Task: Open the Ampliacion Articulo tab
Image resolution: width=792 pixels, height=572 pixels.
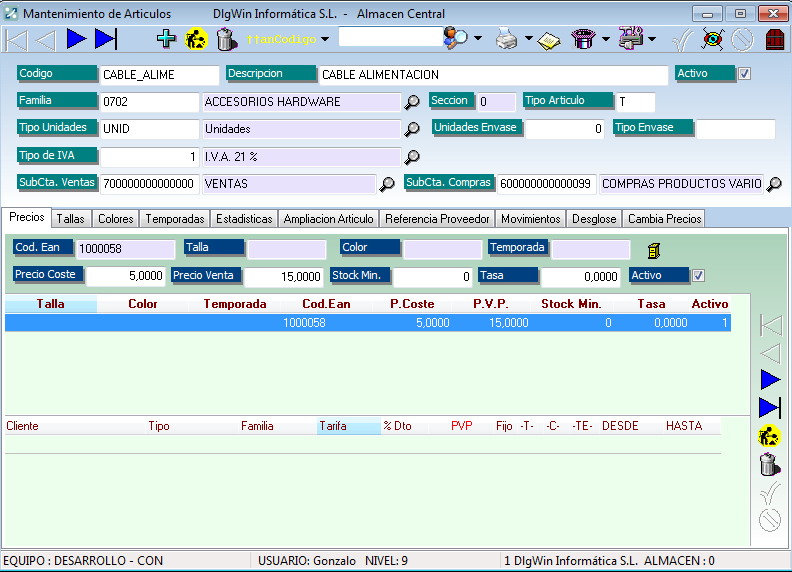Action: (x=328, y=219)
